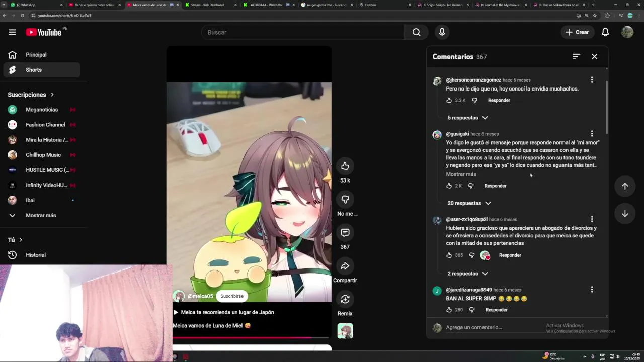Reply to BAN AL SUPER SIMP comment
The height and width of the screenshot is (362, 644).
tap(496, 310)
